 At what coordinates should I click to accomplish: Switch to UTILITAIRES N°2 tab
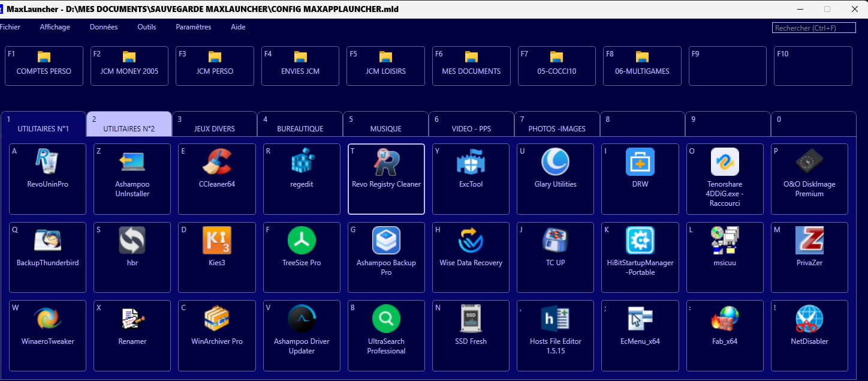click(x=129, y=124)
